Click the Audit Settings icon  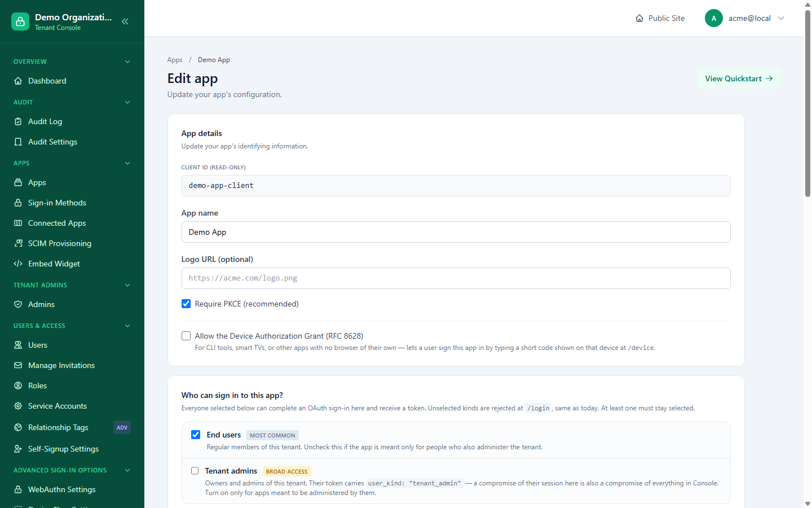pyautogui.click(x=18, y=142)
